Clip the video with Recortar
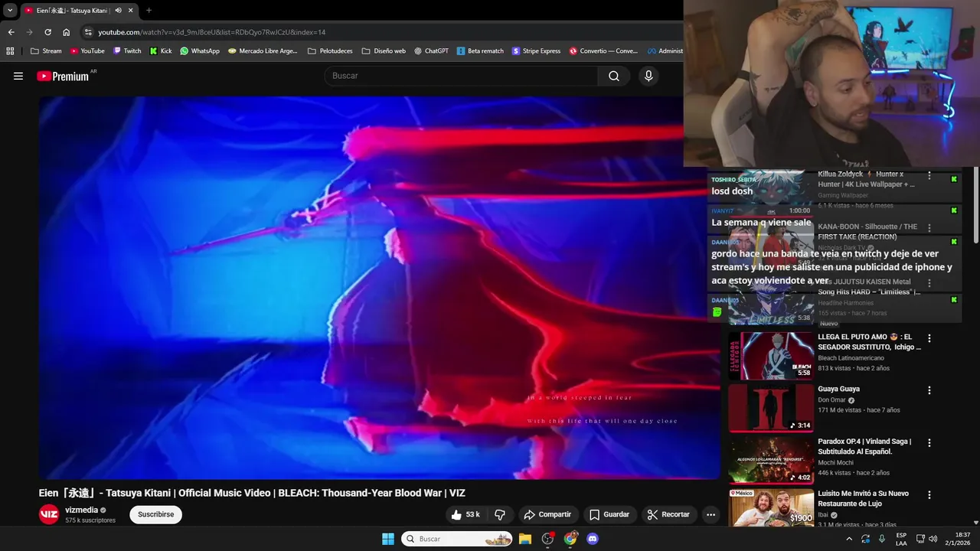 [x=668, y=514]
